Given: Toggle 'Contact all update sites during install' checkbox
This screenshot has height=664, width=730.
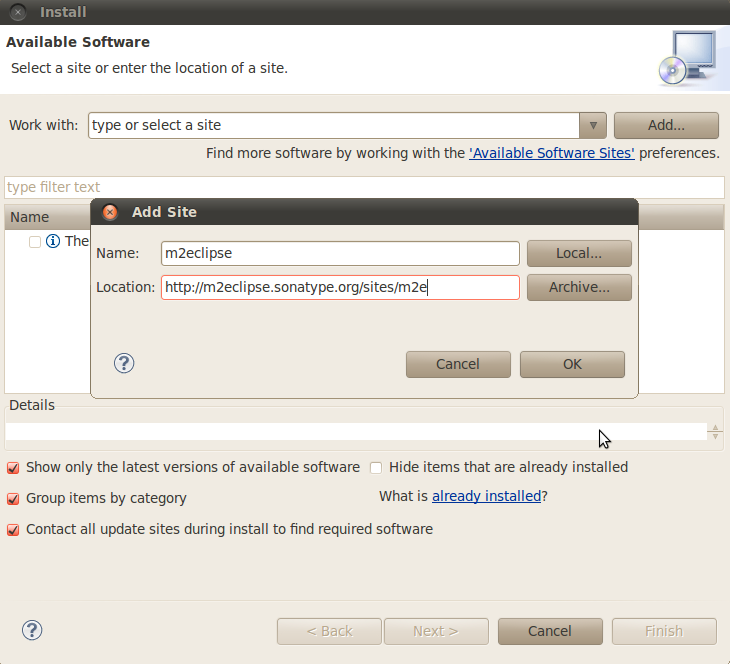Looking at the screenshot, I should tap(13, 530).
